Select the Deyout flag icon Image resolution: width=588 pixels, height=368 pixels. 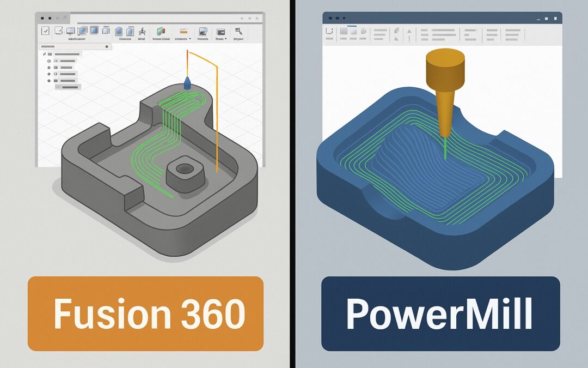tap(238, 31)
